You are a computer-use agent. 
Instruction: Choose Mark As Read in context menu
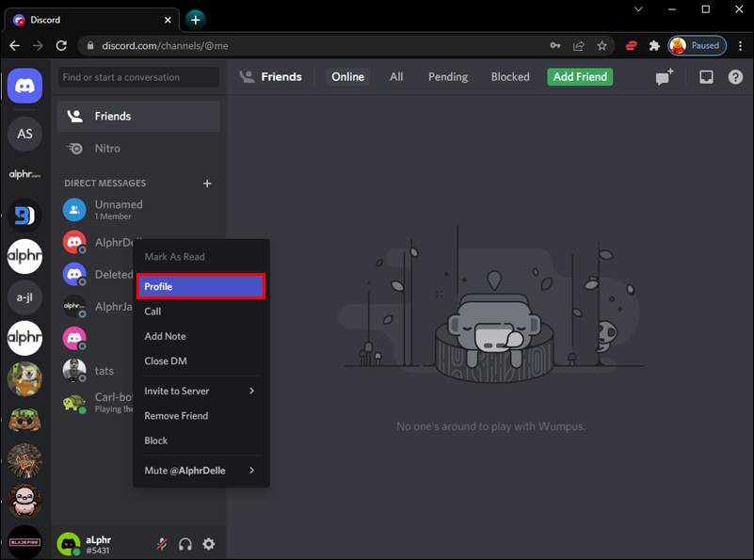(201, 257)
